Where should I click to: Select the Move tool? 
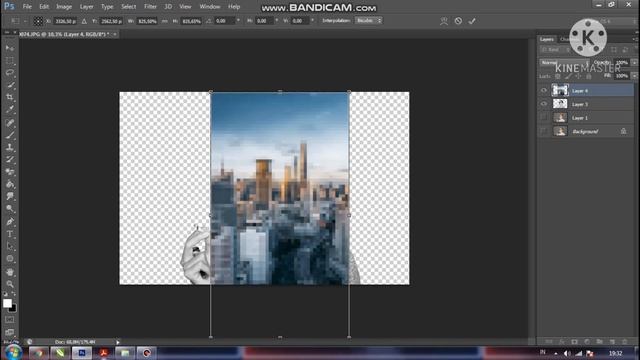[x=10, y=48]
